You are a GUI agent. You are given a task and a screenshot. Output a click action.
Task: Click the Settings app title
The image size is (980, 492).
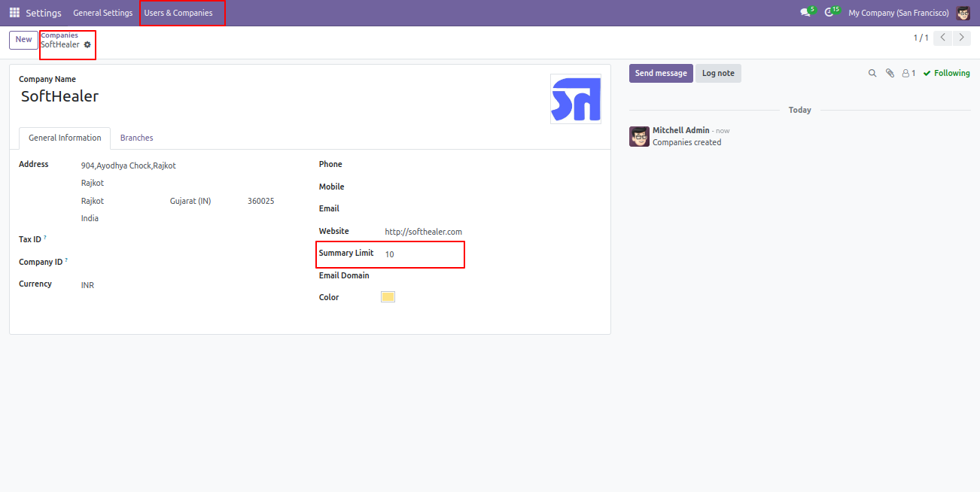(44, 13)
